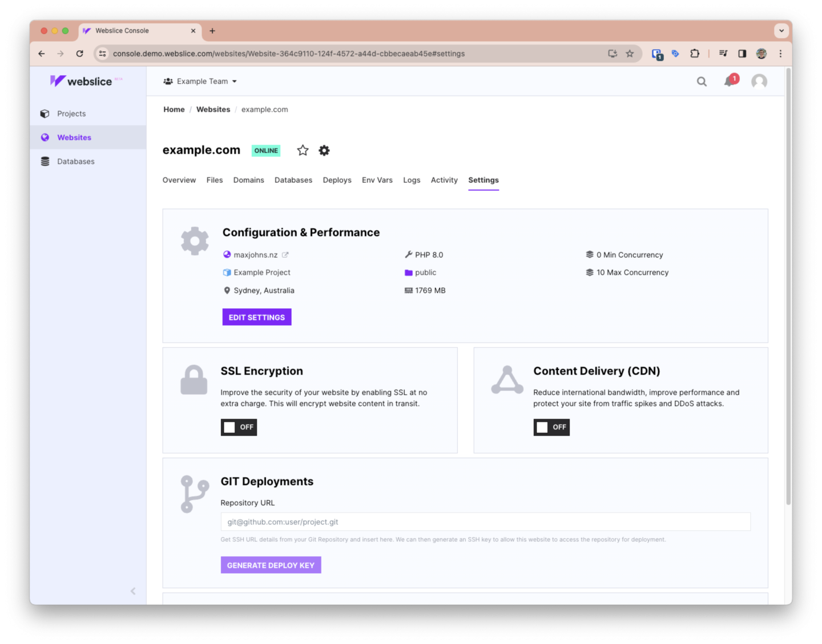
Task: Expand the Example Team dropdown
Action: [200, 82]
